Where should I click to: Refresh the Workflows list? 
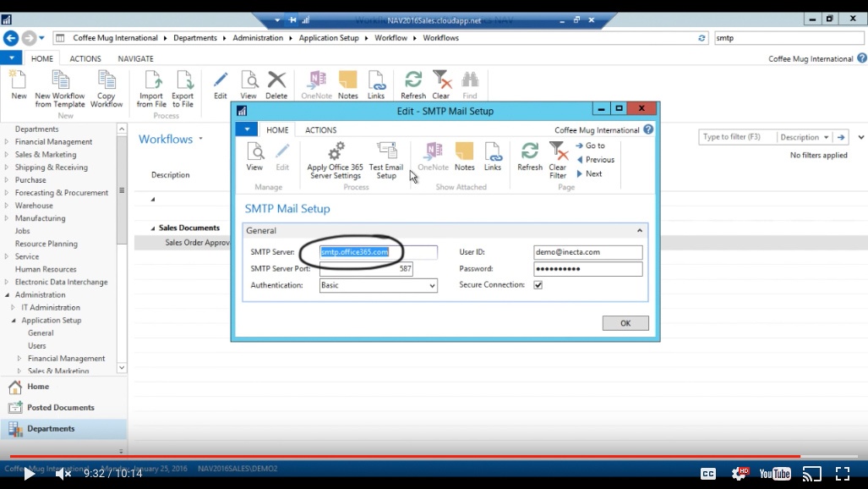pos(413,85)
